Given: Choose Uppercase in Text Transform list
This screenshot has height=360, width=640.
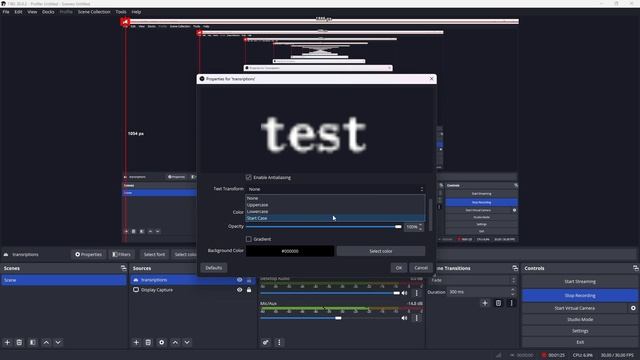Looking at the screenshot, I should [x=335, y=205].
